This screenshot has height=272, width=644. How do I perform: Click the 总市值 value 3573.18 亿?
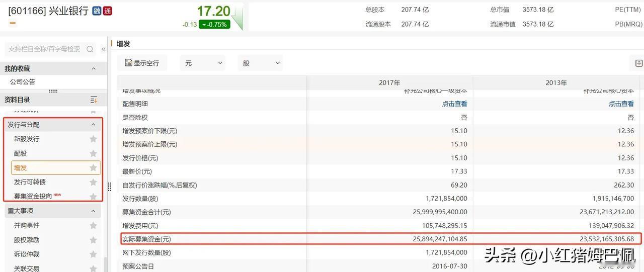click(x=538, y=10)
